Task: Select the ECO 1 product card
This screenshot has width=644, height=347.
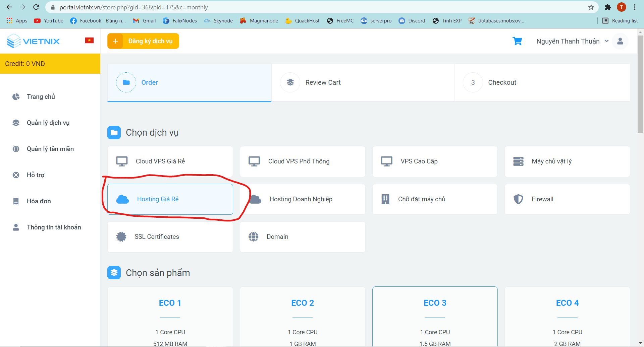Action: (170, 317)
